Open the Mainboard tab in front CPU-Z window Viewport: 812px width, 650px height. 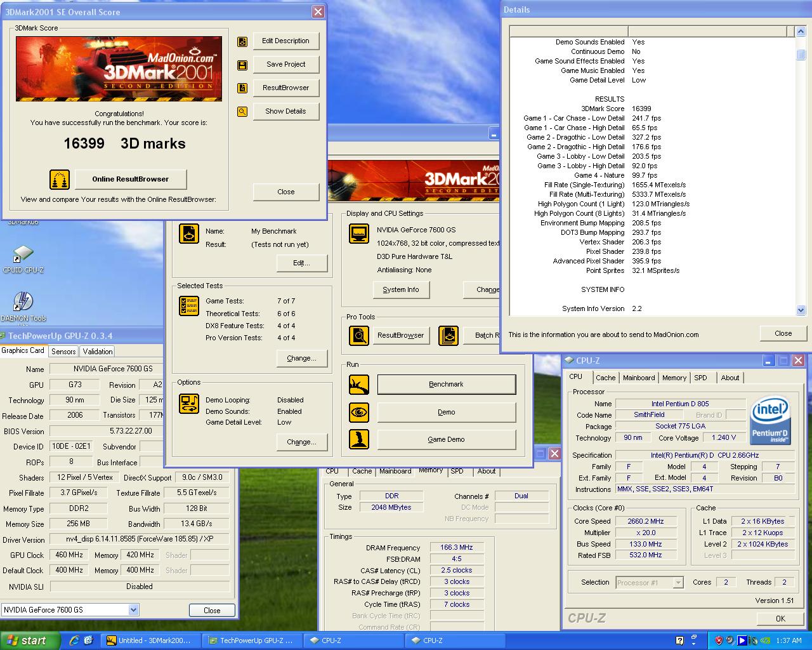[x=639, y=378]
